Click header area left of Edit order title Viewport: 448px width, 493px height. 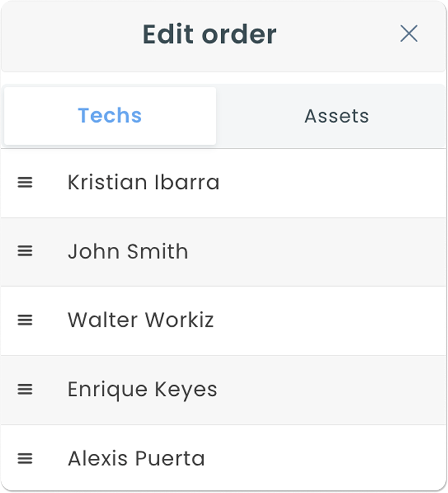coord(66,34)
